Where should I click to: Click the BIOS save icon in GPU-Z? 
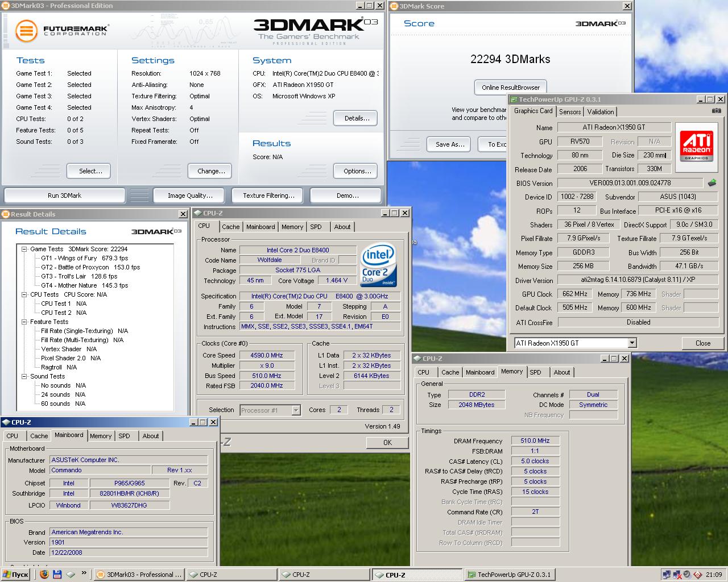[712, 183]
